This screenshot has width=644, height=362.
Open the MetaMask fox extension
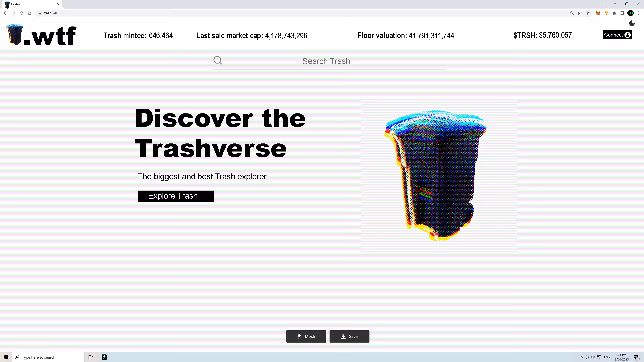tap(598, 13)
